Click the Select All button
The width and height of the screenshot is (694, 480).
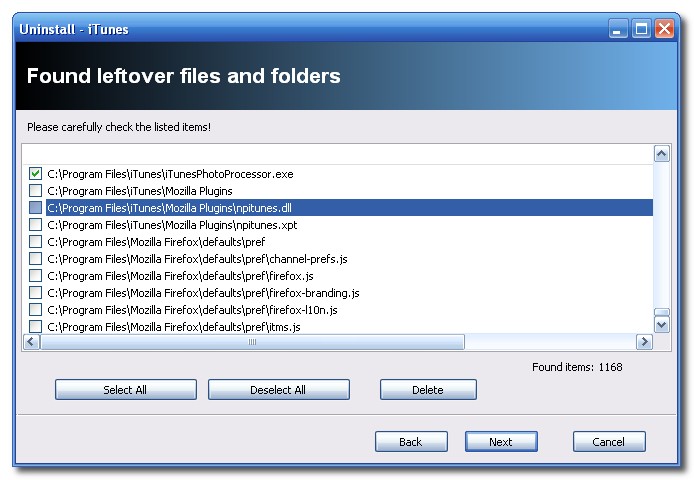126,390
